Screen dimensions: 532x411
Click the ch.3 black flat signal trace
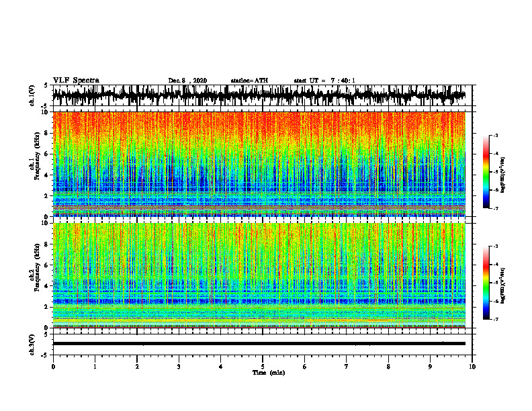tap(259, 344)
